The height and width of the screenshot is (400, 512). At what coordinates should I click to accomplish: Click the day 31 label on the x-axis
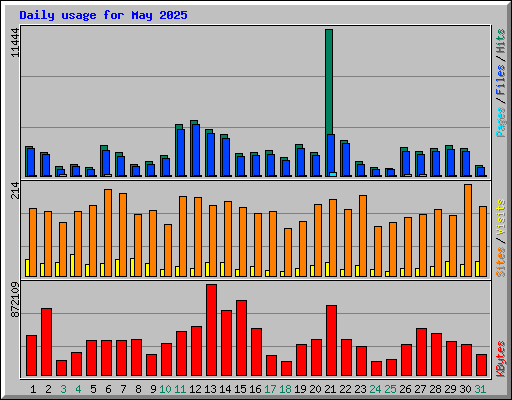480,389
